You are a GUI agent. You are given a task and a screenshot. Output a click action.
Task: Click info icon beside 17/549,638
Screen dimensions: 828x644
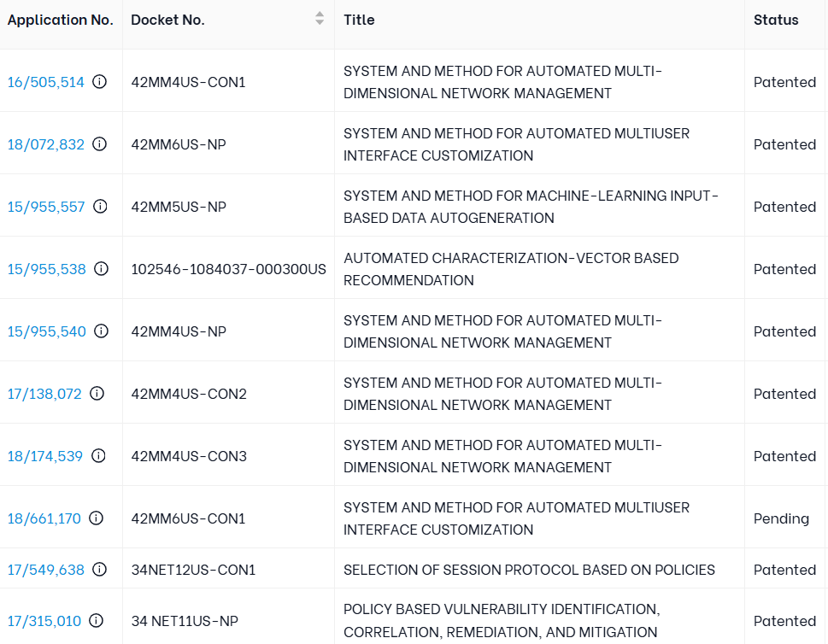99,570
